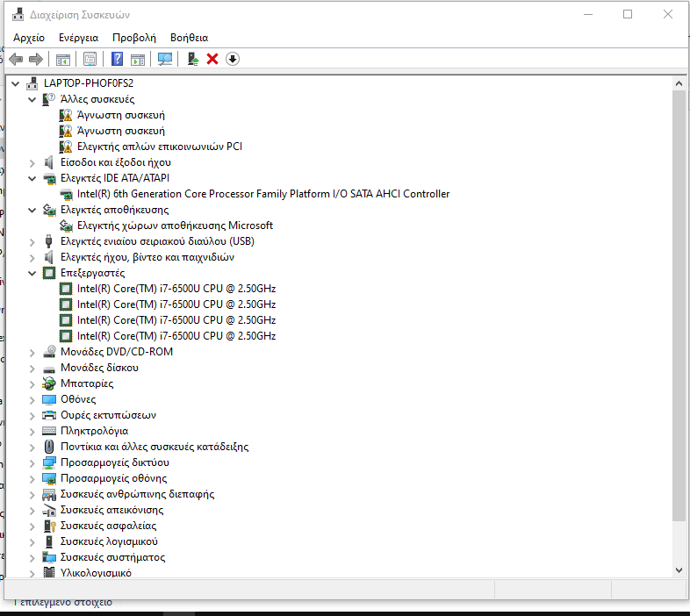This screenshot has width=690, height=616.
Task: Click the scan for hardware changes monitor icon
Action: 165,59
